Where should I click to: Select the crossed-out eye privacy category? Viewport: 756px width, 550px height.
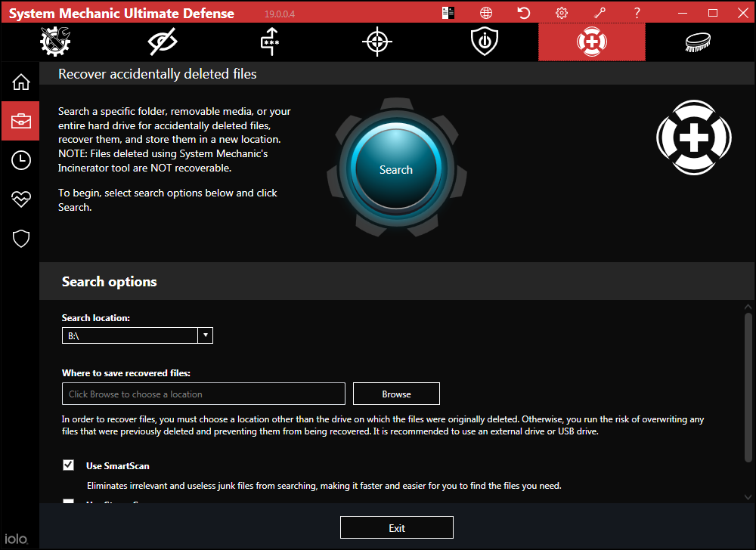coord(163,42)
